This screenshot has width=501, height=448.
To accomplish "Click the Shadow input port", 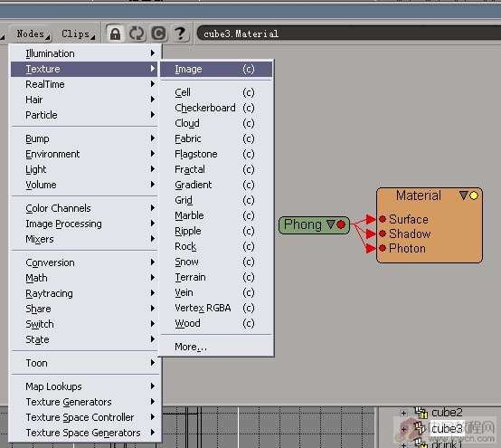I will coord(383,234).
